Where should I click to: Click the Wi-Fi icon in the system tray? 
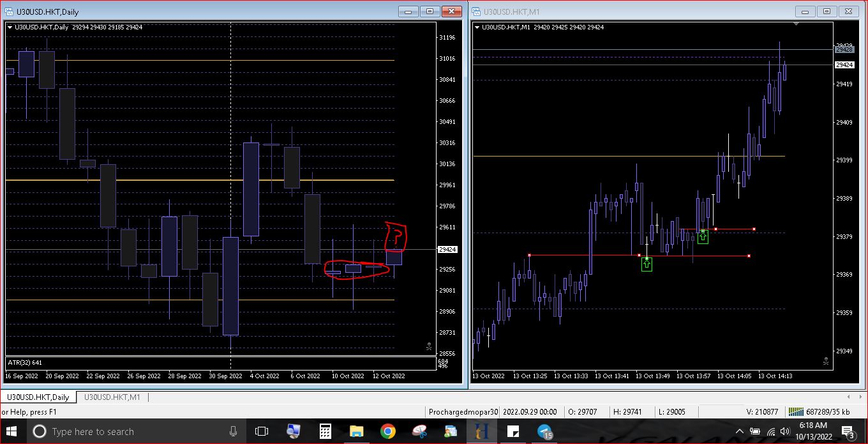[770, 431]
